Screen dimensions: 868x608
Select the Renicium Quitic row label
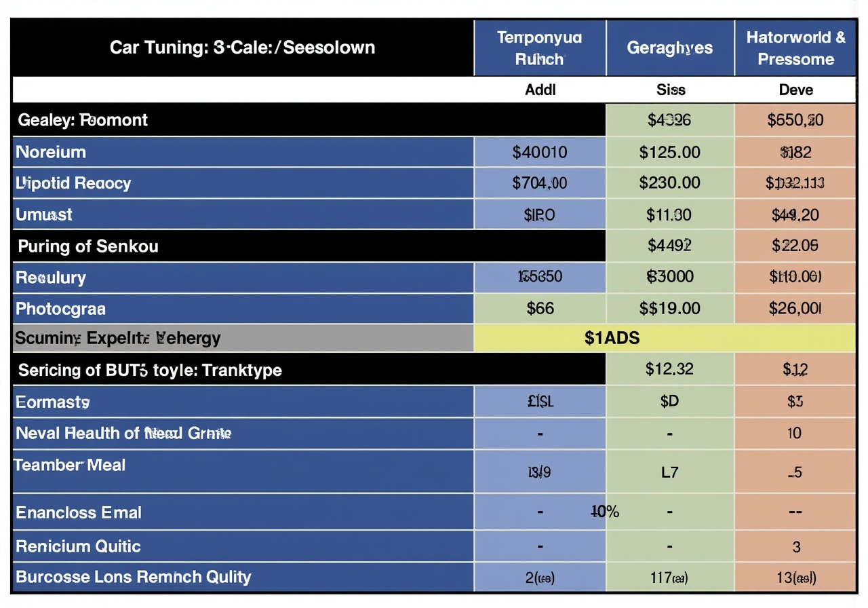click(78, 546)
